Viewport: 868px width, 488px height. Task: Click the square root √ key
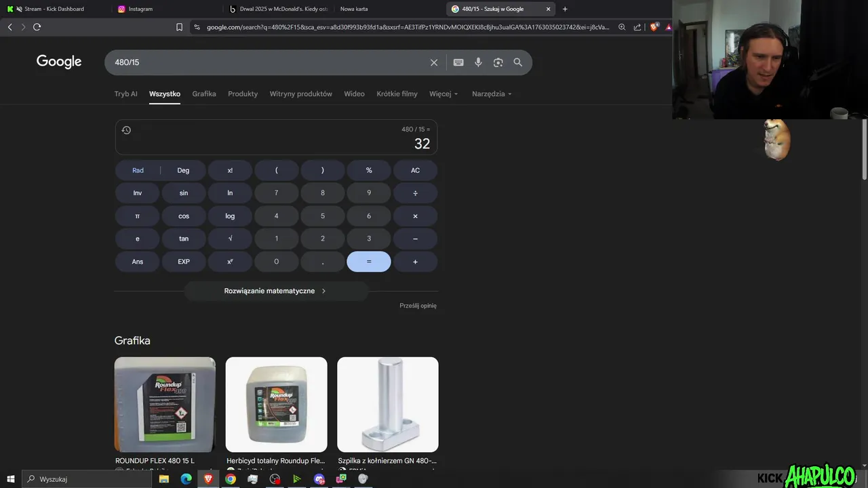point(230,239)
